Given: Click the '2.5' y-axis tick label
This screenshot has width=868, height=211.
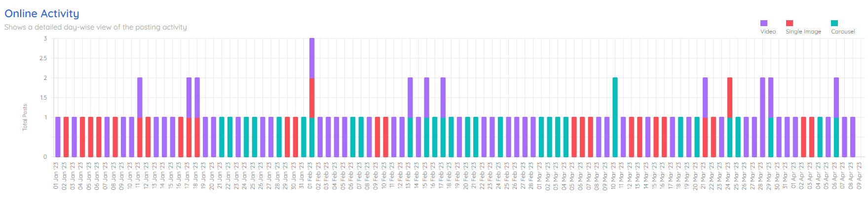Looking at the screenshot, I should 43,58.
